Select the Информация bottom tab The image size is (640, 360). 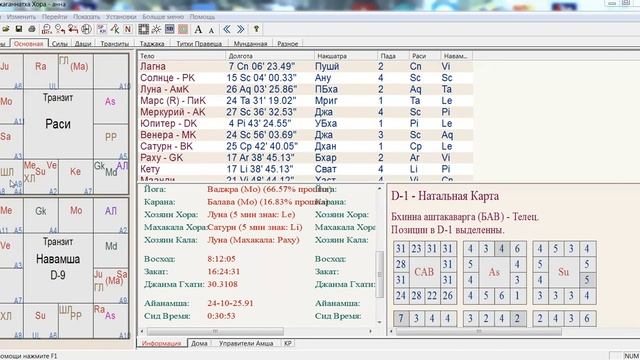pos(162,343)
